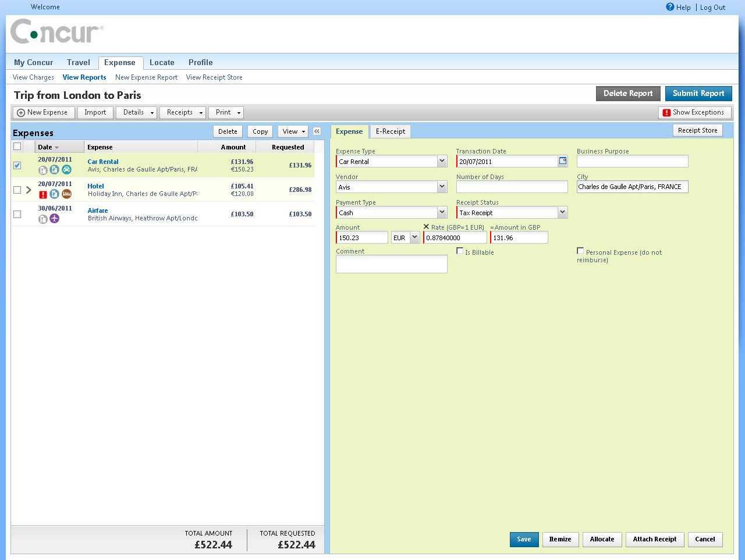Open the Payment Type dropdown
This screenshot has width=745, height=560.
[442, 212]
